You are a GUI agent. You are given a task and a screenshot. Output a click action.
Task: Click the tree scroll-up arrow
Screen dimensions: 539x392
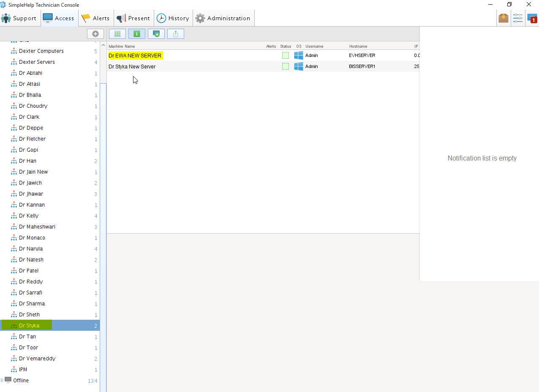click(x=103, y=44)
